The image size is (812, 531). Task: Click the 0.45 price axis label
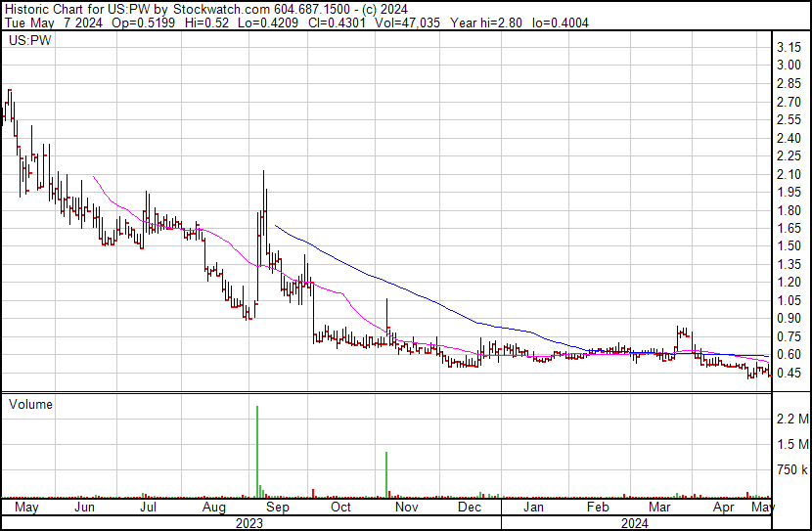pos(789,373)
